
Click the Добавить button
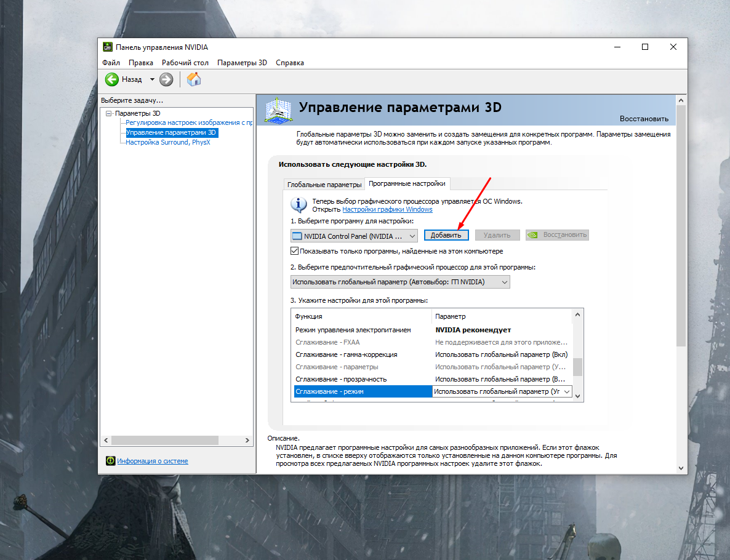click(446, 235)
